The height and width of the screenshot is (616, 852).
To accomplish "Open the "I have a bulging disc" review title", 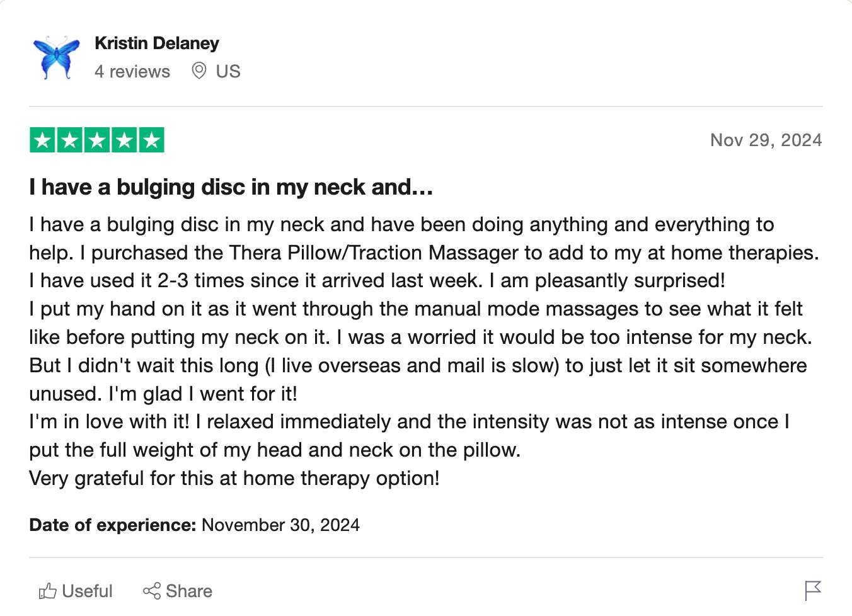I will (x=231, y=187).
